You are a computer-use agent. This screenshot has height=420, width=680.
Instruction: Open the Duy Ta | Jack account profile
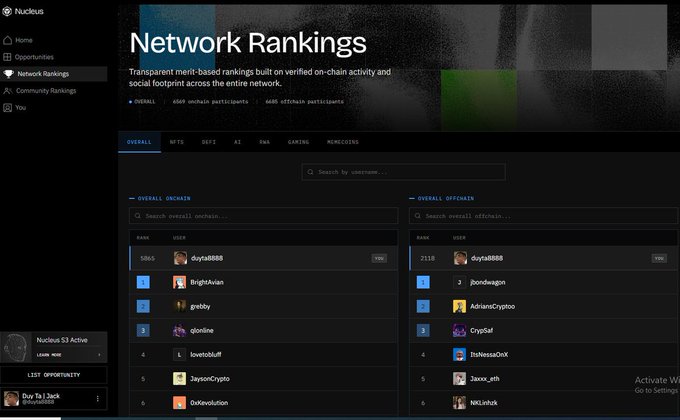(x=54, y=398)
